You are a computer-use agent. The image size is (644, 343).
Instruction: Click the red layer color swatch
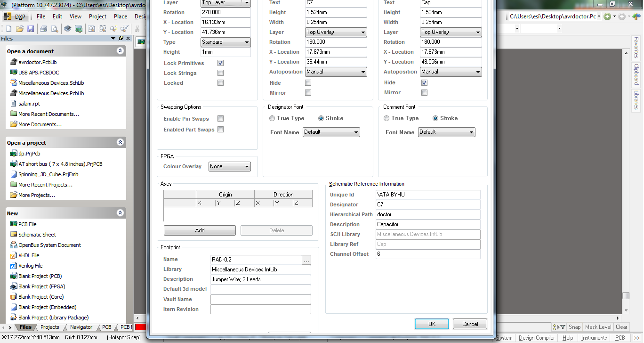tap(141, 327)
